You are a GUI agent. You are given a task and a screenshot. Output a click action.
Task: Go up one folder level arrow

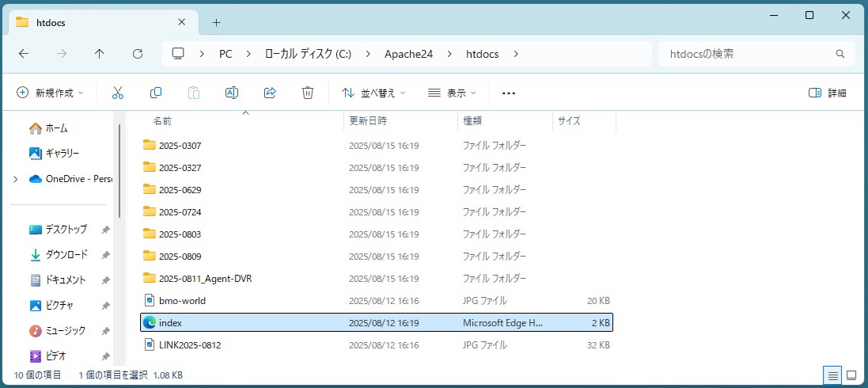tap(99, 54)
